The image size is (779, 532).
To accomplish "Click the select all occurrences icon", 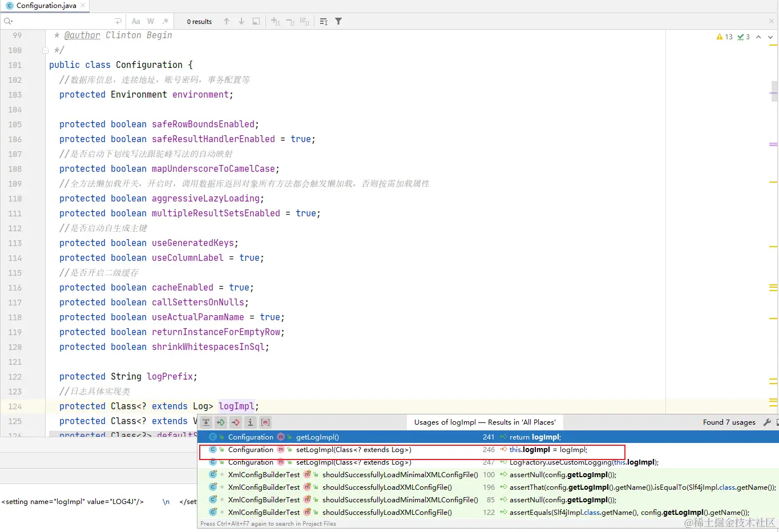I will 305,21.
